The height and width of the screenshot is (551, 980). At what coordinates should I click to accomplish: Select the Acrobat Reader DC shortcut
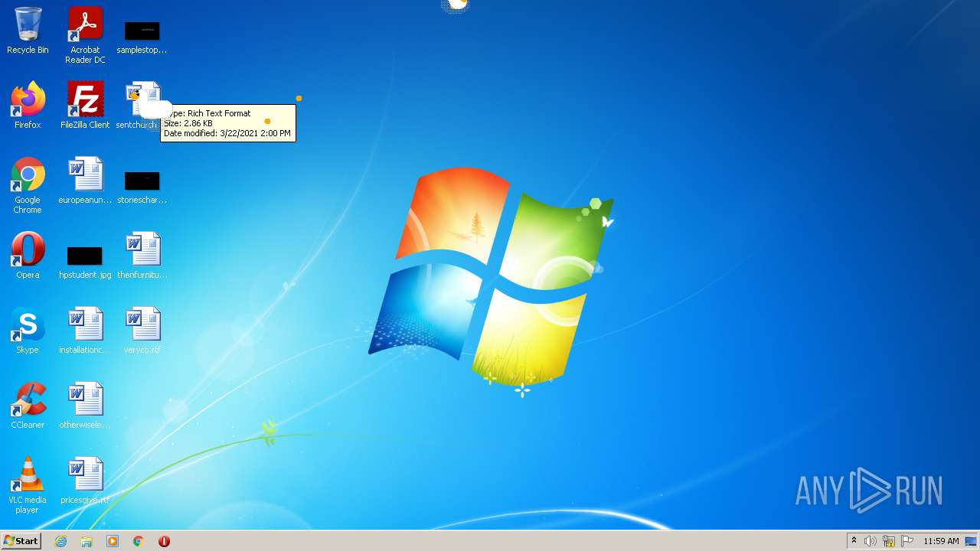(85, 35)
